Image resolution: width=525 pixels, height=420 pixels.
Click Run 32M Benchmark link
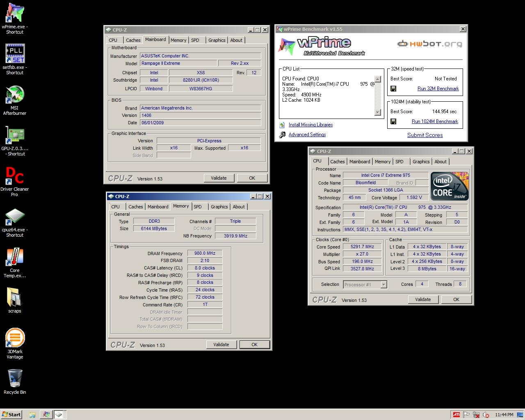(438, 89)
